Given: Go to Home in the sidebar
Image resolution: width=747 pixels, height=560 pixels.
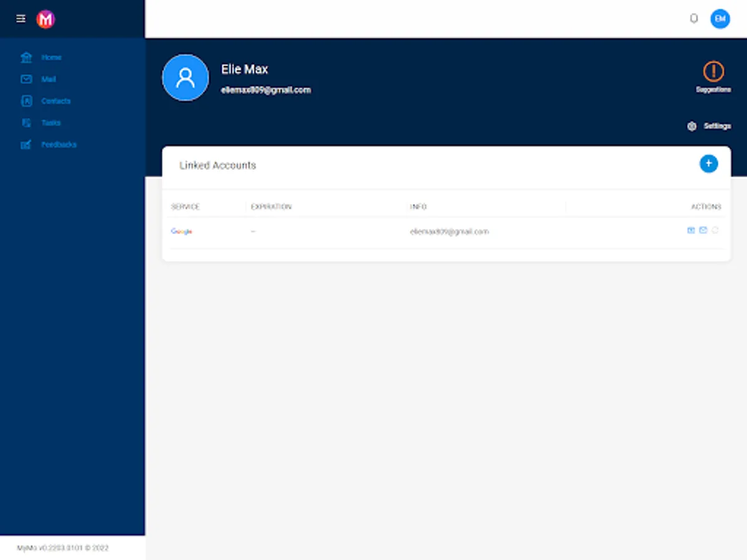Looking at the screenshot, I should pos(52,57).
